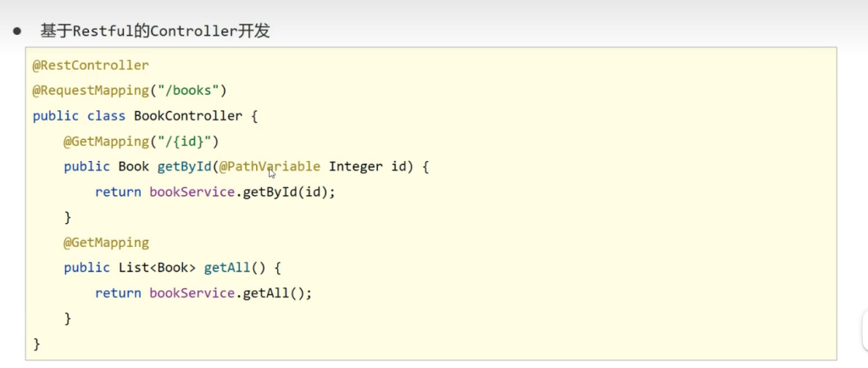Click the bookService.getById(id) call
Viewport: 868px width, 368px height.
242,192
